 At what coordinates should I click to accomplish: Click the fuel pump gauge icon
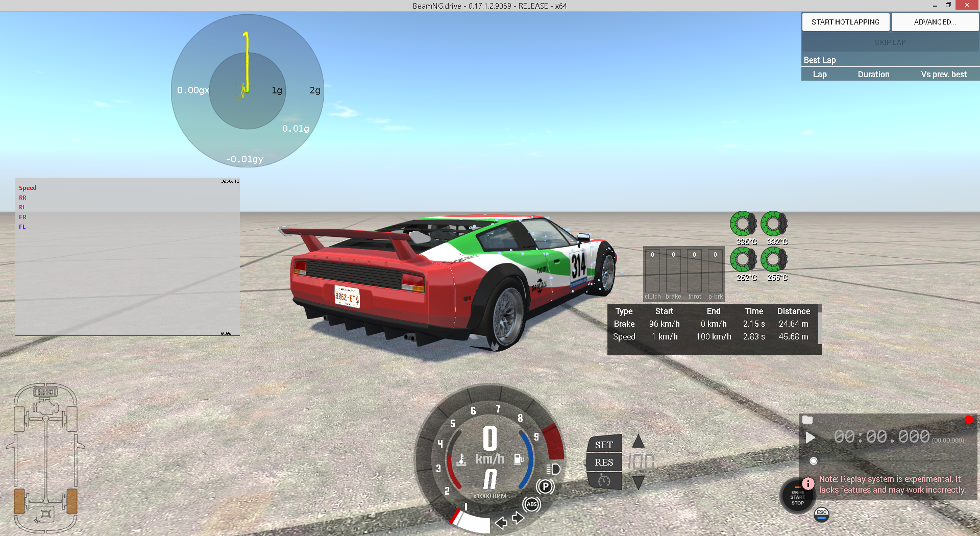[519, 459]
